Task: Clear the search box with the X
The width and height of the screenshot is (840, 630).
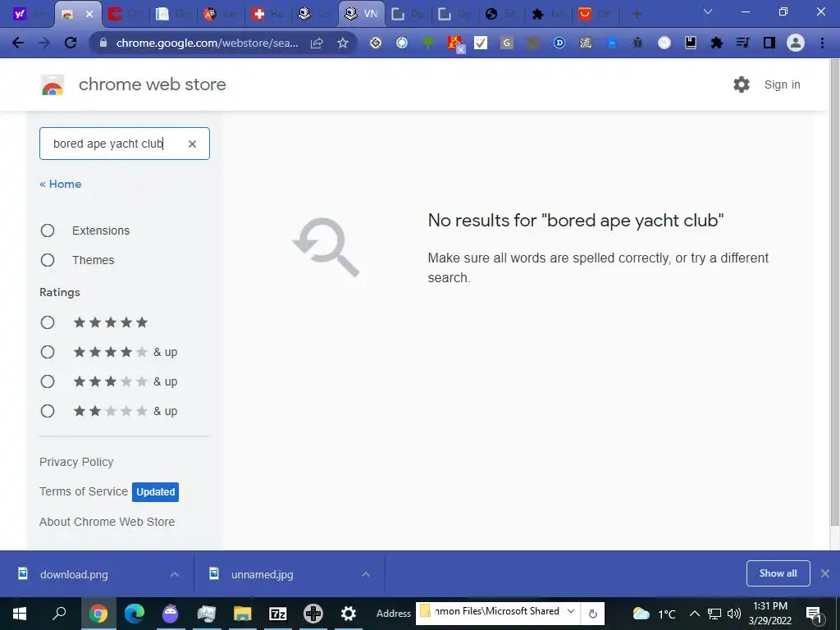Action: 192,144
